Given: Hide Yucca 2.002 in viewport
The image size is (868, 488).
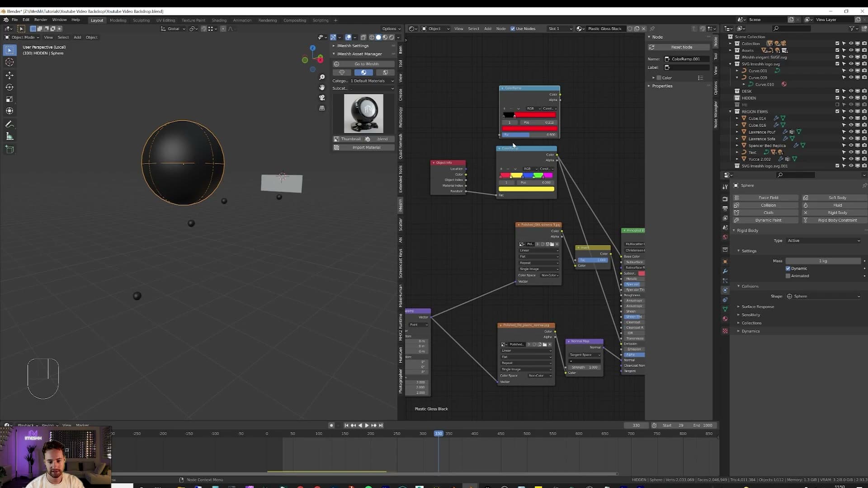Looking at the screenshot, I should [851, 159].
